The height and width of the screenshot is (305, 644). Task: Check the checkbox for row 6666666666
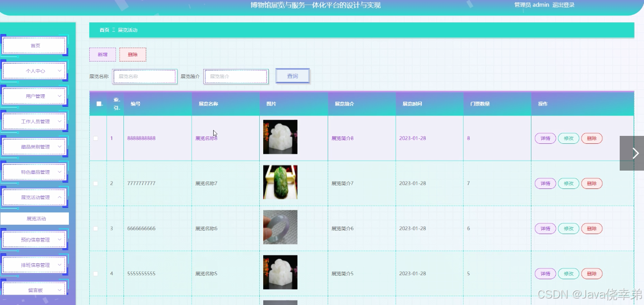[96, 229]
